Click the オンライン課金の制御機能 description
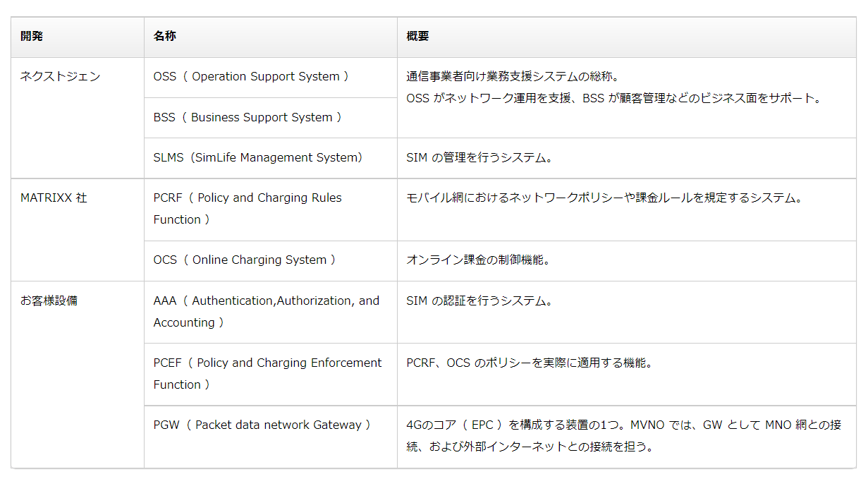The image size is (868, 479). pos(478,260)
